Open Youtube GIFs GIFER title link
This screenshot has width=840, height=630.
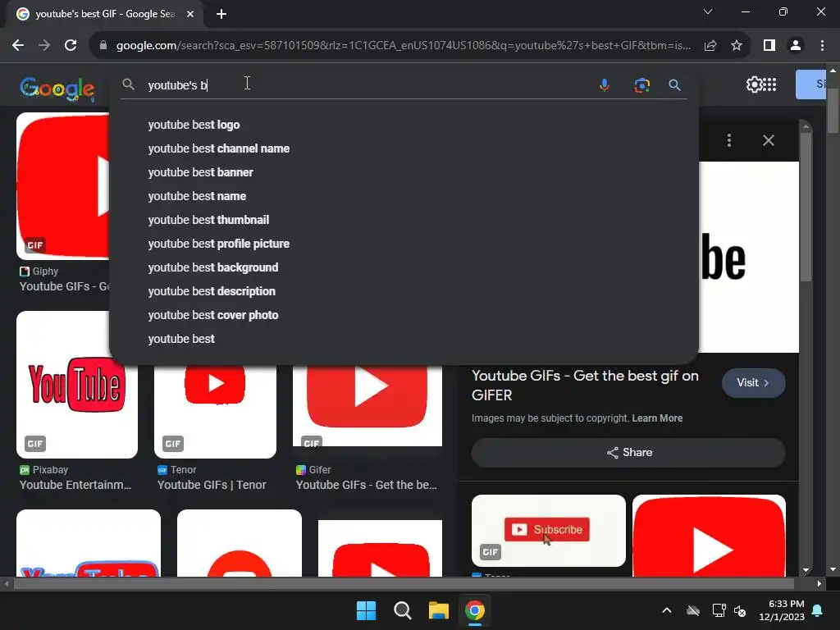pos(584,386)
